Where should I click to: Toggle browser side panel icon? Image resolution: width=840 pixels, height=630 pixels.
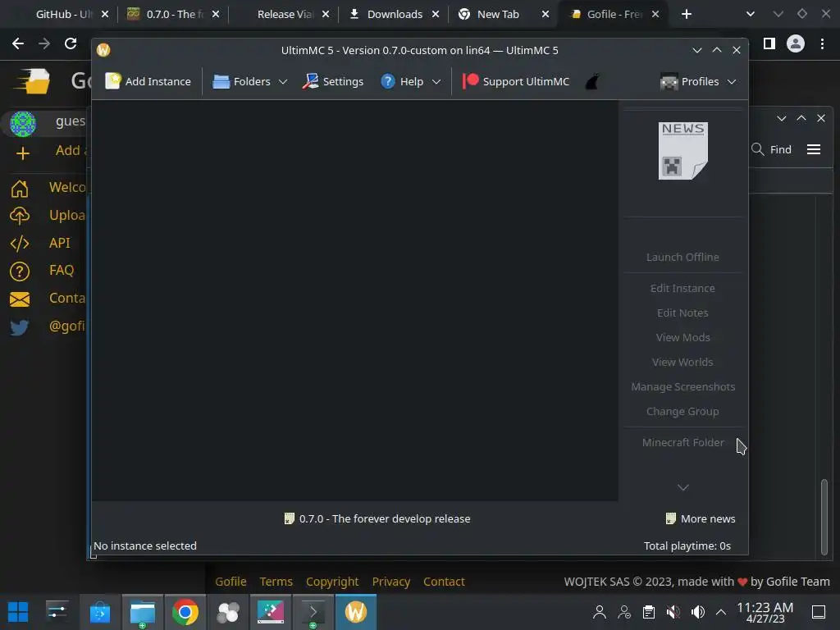tap(769, 43)
